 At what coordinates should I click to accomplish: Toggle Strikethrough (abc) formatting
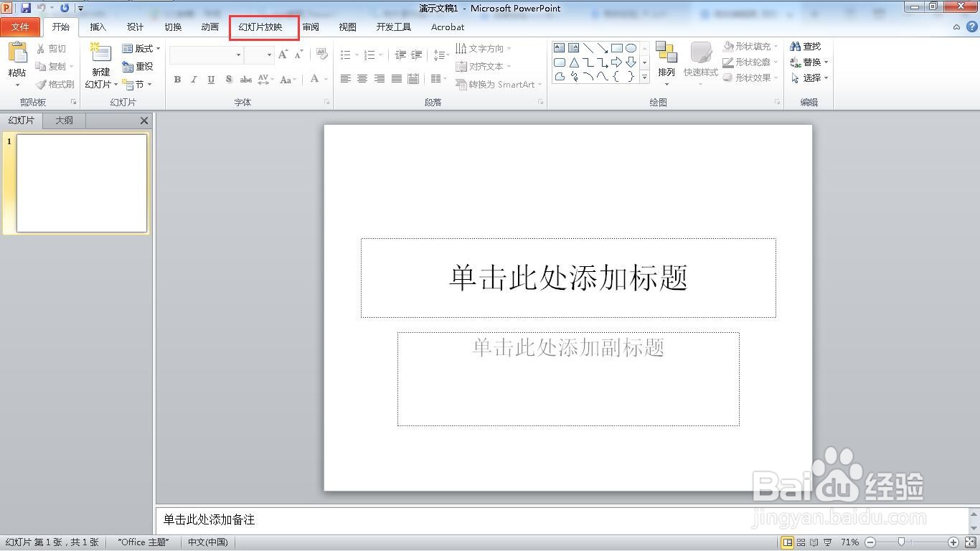pos(245,80)
